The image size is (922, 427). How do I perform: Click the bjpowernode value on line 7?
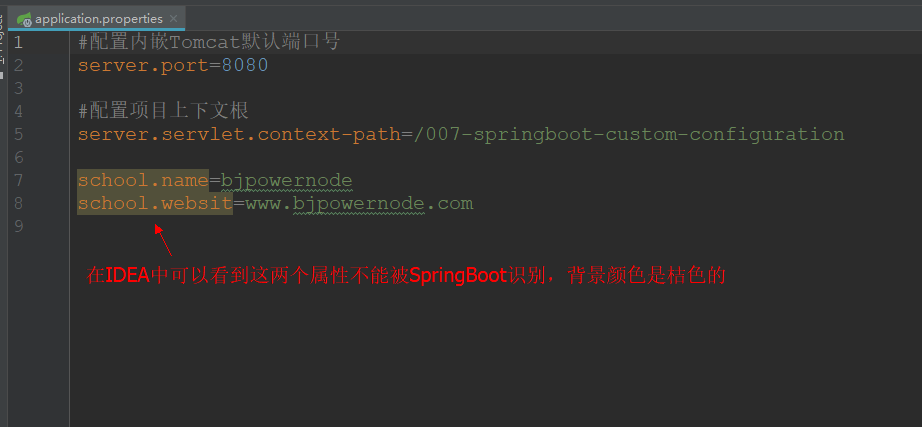(x=287, y=181)
